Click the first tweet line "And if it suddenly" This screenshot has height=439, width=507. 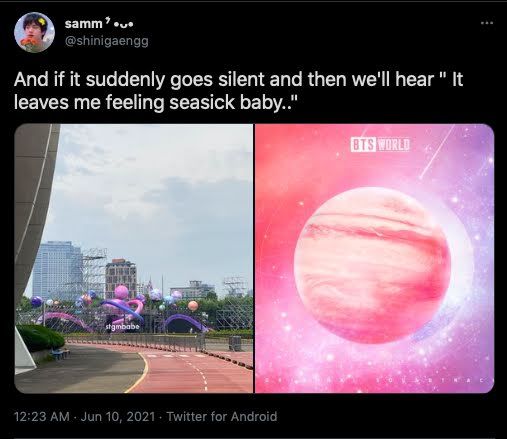[89, 80]
